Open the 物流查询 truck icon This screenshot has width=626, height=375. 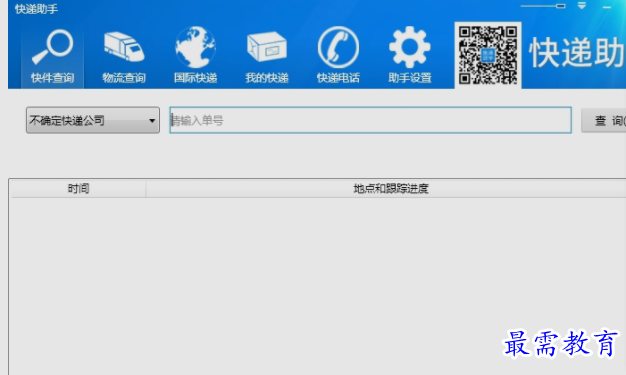tap(124, 56)
